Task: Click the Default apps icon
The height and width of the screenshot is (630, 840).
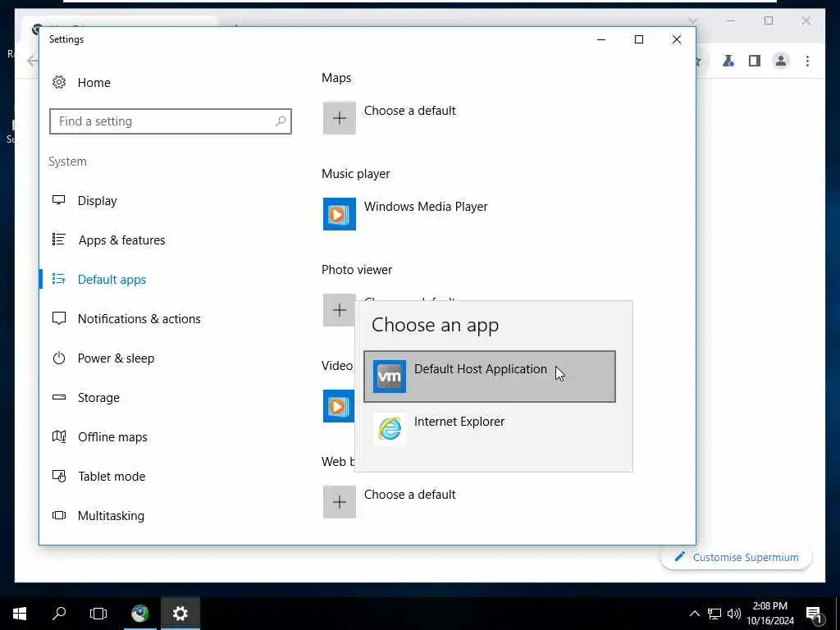Action: (59, 279)
